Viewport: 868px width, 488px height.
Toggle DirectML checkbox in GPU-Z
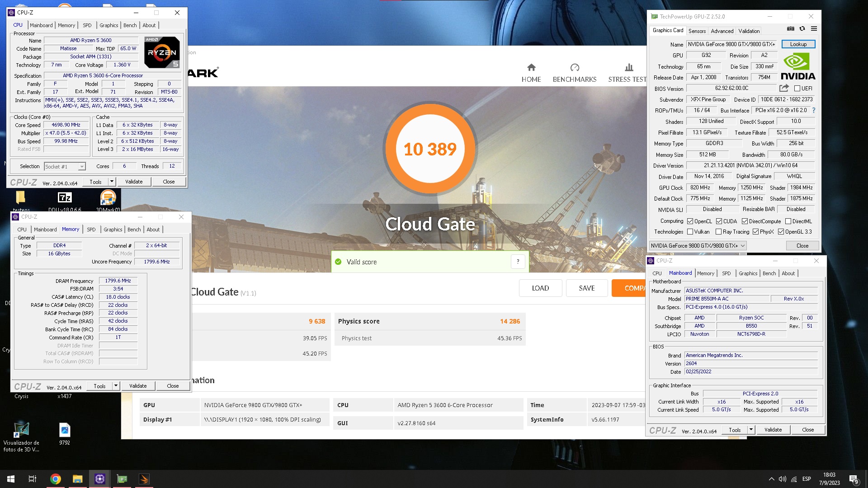[788, 221]
